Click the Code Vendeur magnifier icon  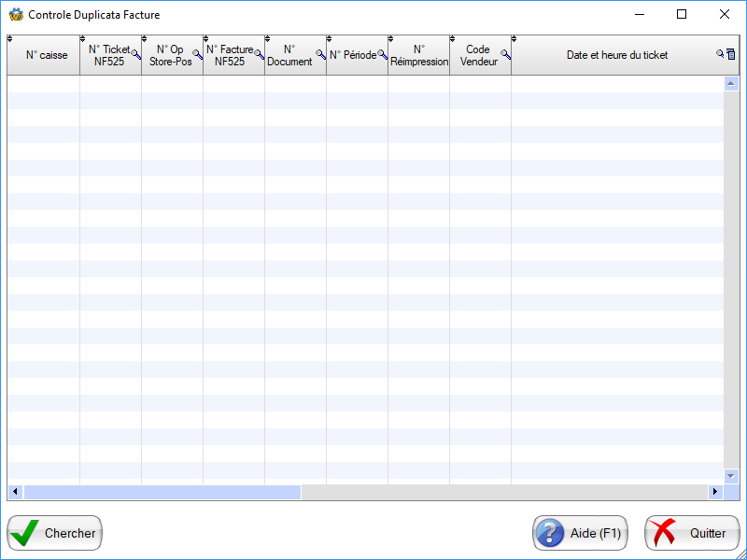(x=505, y=55)
